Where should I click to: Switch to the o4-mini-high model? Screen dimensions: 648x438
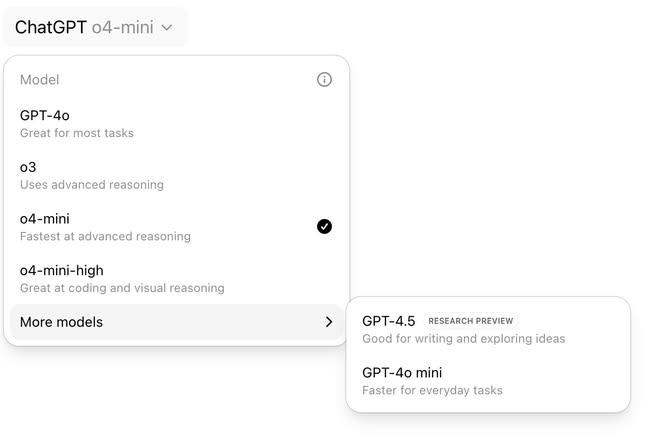(62, 271)
